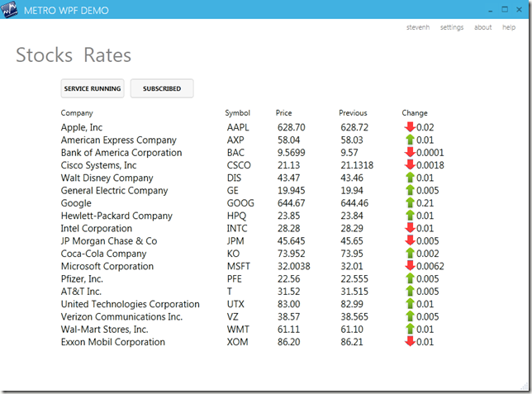The height and width of the screenshot is (394, 532).
Task: Select Hewlett-Packard Company name
Action: [x=116, y=216]
